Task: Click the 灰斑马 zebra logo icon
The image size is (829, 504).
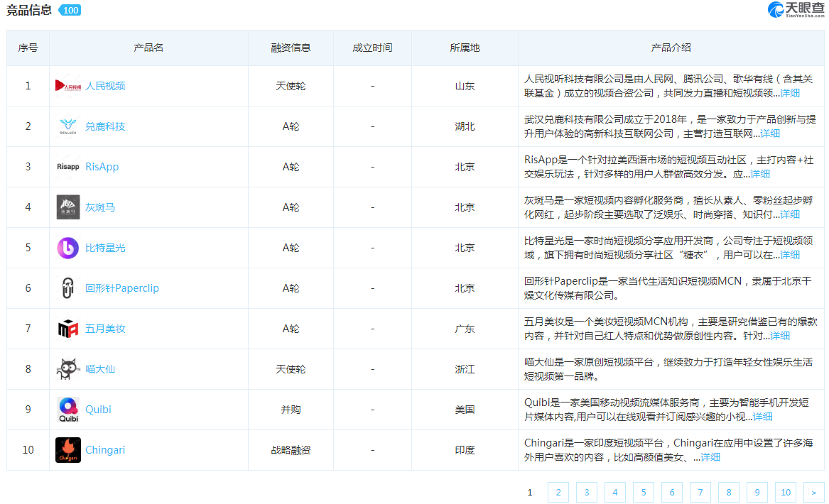Action: [67, 207]
